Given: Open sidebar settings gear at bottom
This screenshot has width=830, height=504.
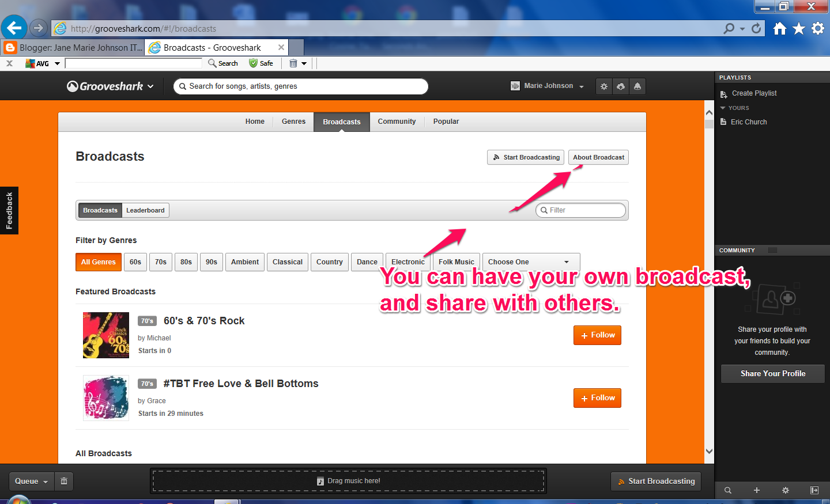Looking at the screenshot, I should coord(786,490).
